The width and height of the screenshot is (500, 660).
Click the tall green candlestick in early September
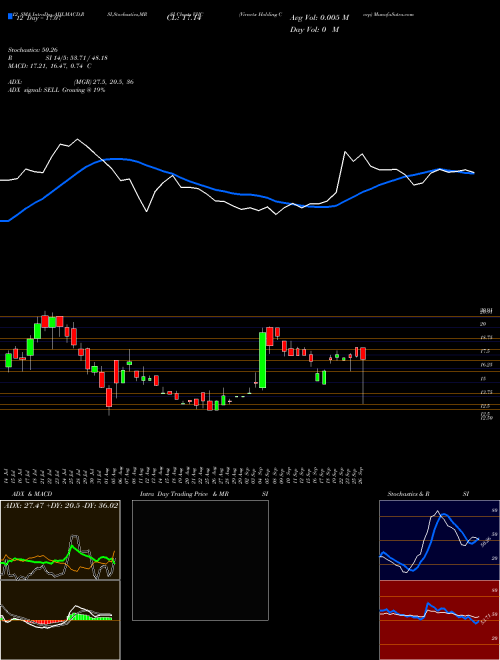(262, 360)
